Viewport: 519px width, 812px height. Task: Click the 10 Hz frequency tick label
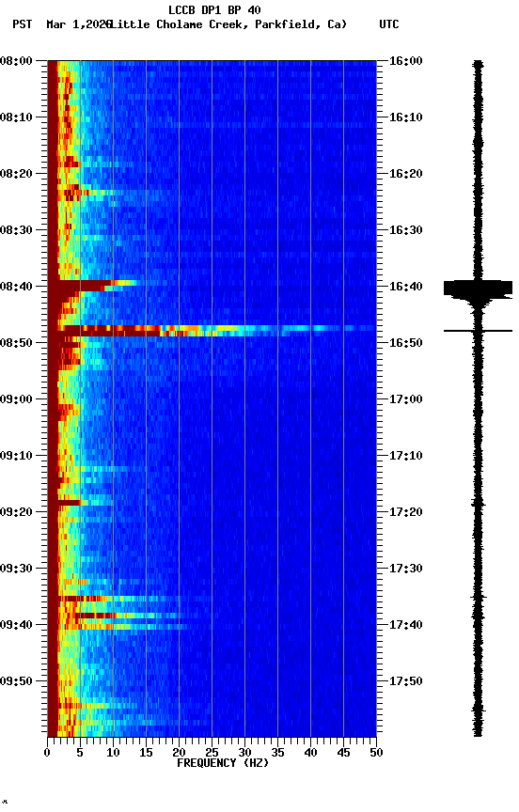pos(113,753)
